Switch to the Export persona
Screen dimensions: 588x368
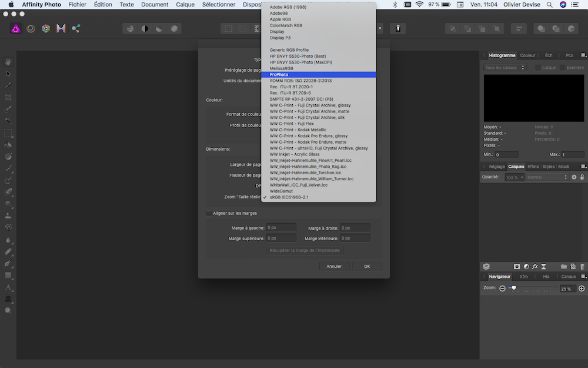click(x=76, y=28)
